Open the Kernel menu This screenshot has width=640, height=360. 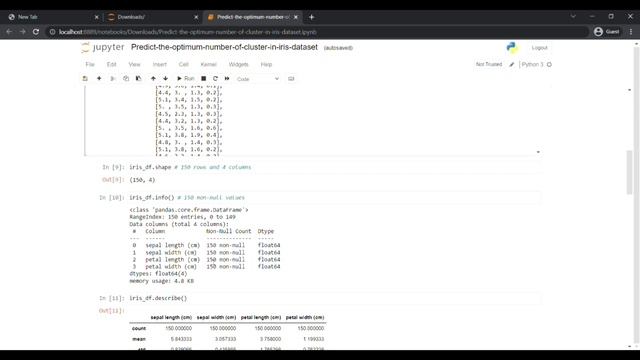(x=209, y=64)
